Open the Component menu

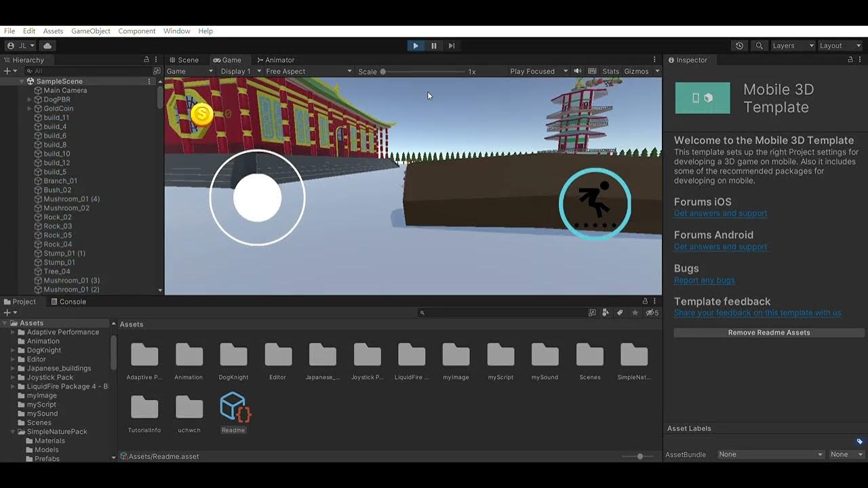tap(137, 31)
